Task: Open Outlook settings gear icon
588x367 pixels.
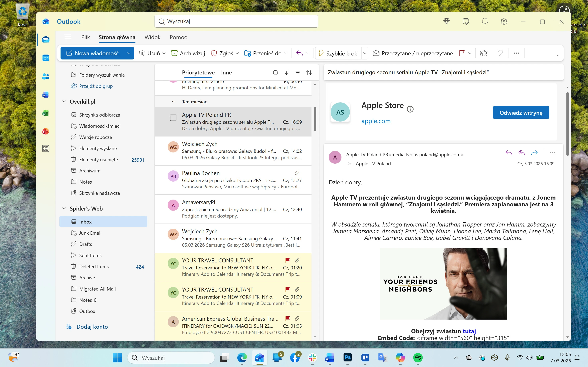Action: pos(504,21)
